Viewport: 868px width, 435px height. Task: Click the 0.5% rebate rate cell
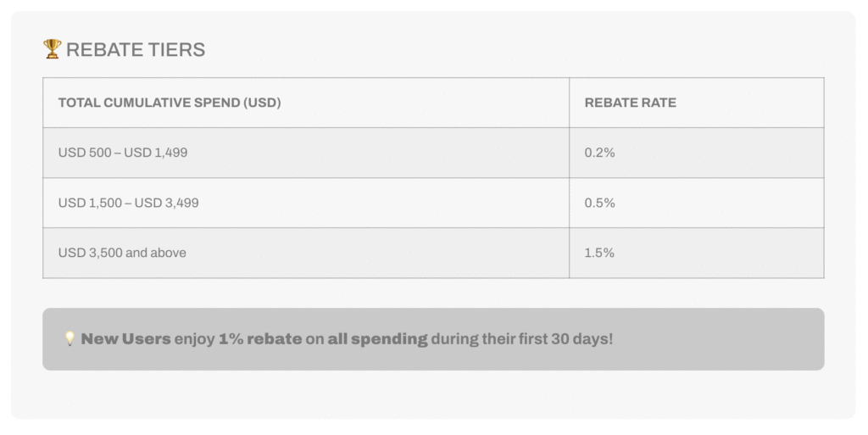point(697,204)
